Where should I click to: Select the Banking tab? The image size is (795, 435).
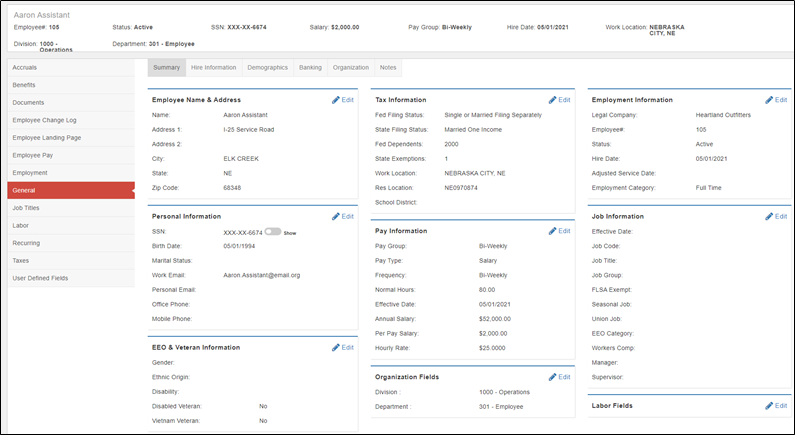[x=310, y=67]
